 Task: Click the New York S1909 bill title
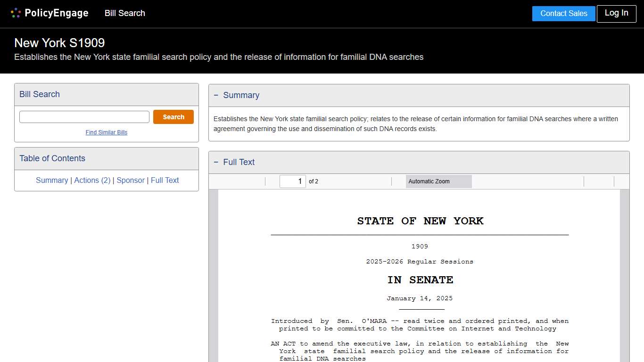click(x=59, y=43)
